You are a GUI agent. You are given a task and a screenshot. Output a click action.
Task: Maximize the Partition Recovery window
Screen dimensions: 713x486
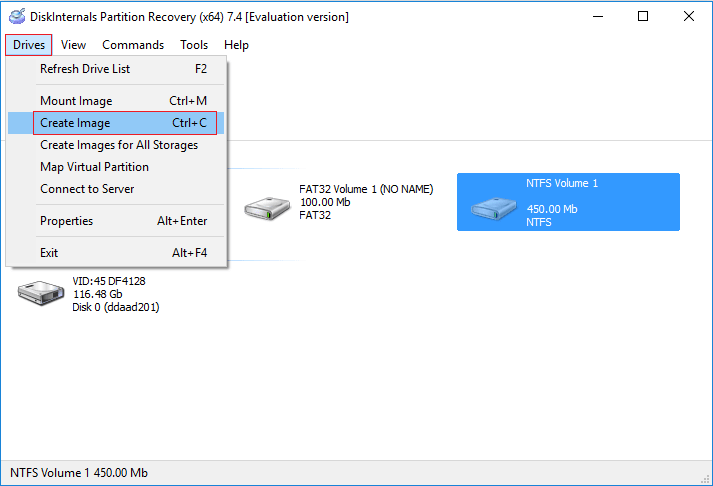point(643,17)
